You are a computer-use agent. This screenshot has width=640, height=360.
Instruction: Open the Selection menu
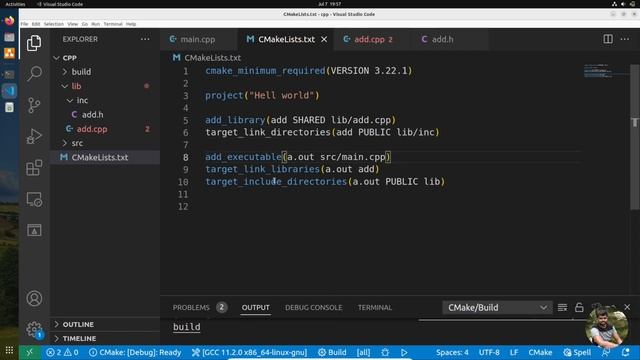tap(53, 24)
